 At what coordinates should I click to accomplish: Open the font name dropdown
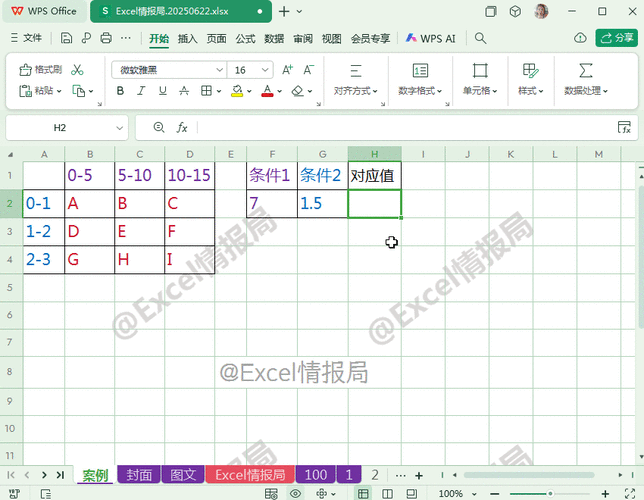pyautogui.click(x=220, y=70)
